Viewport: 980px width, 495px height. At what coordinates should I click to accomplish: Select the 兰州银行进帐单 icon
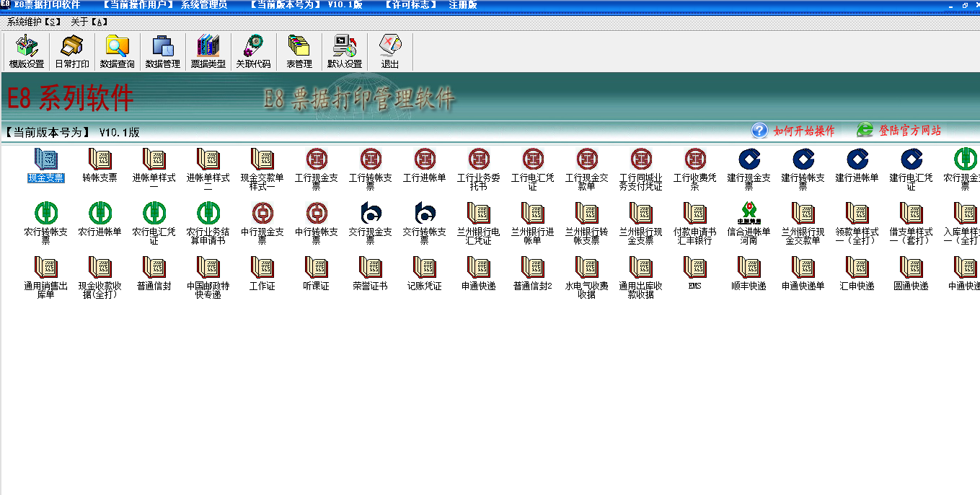(532, 223)
